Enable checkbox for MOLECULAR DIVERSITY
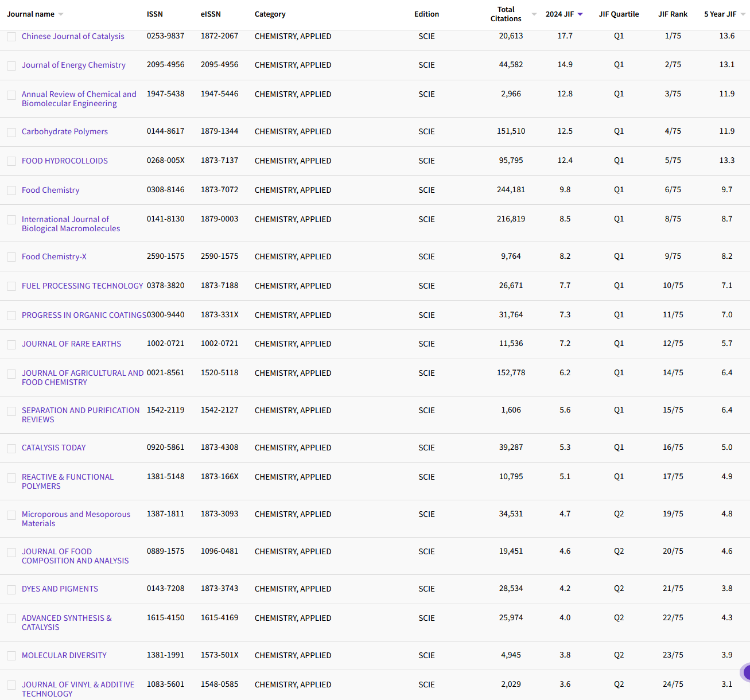This screenshot has width=750, height=700. (11, 656)
